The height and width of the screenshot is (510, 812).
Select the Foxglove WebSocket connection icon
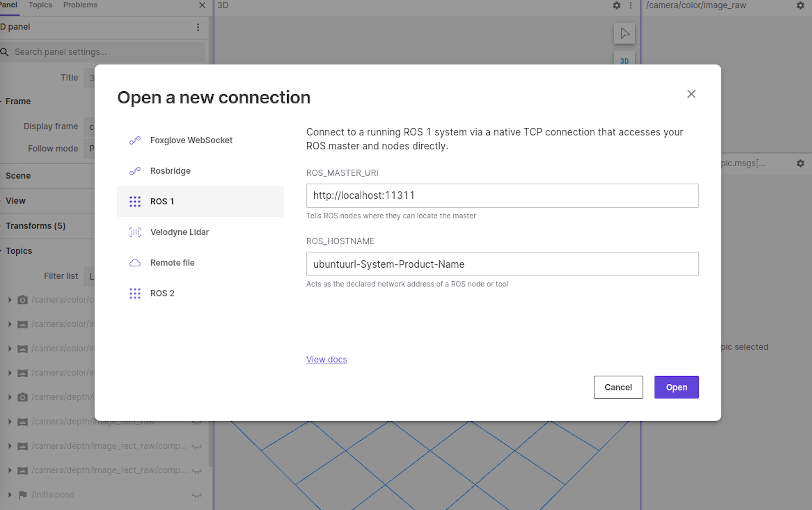click(135, 140)
